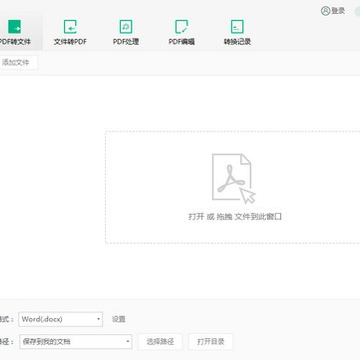Switch to the PDF处理 tab label

pyautogui.click(x=126, y=42)
